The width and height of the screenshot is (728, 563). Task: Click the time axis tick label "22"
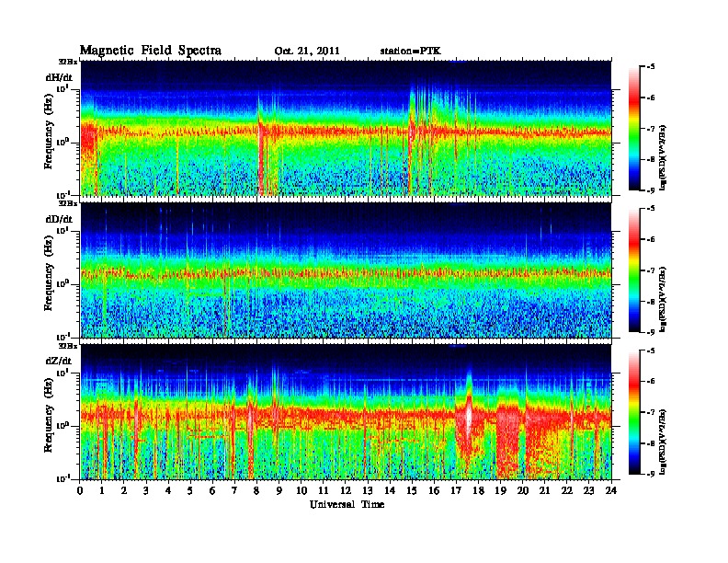[x=567, y=490]
